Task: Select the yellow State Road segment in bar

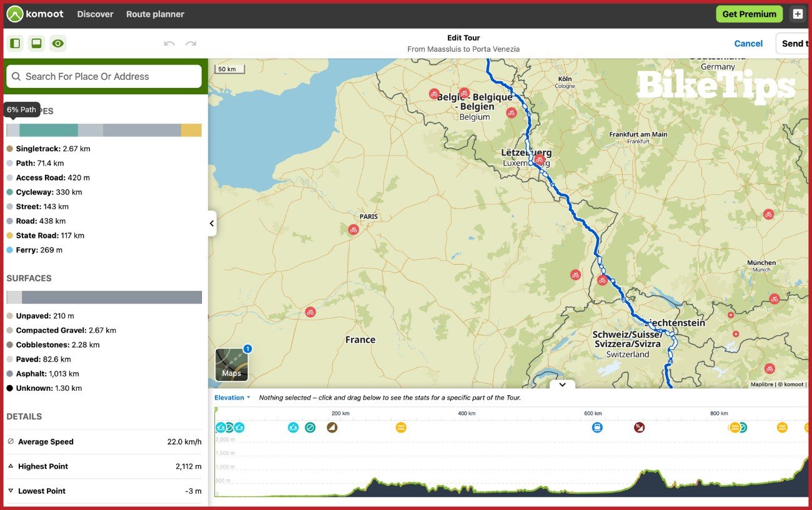Action: coord(191,130)
